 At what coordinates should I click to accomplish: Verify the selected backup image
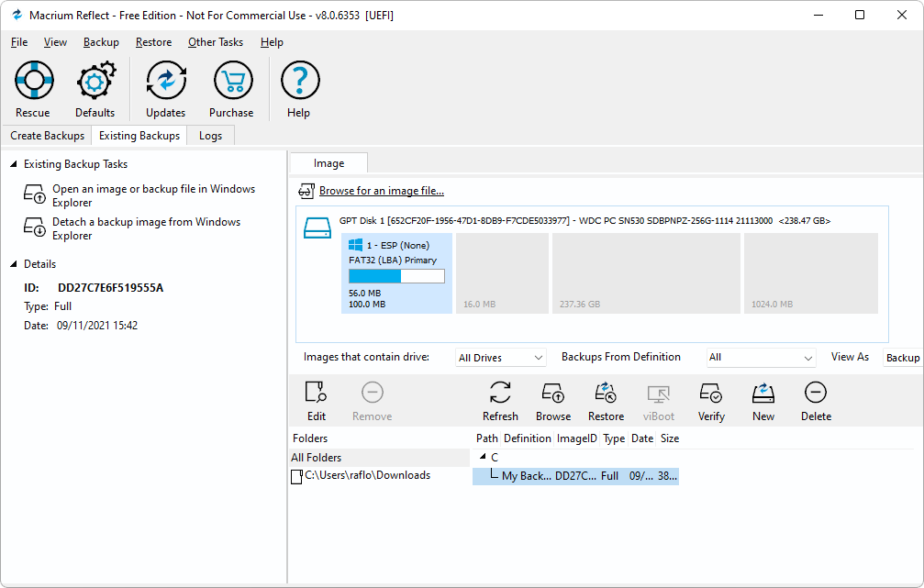click(711, 401)
